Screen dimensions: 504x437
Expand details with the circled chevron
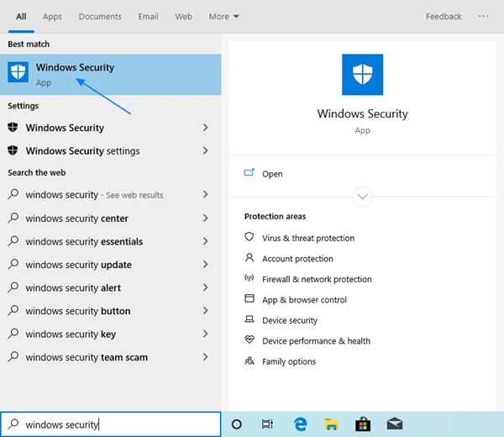coord(362,197)
